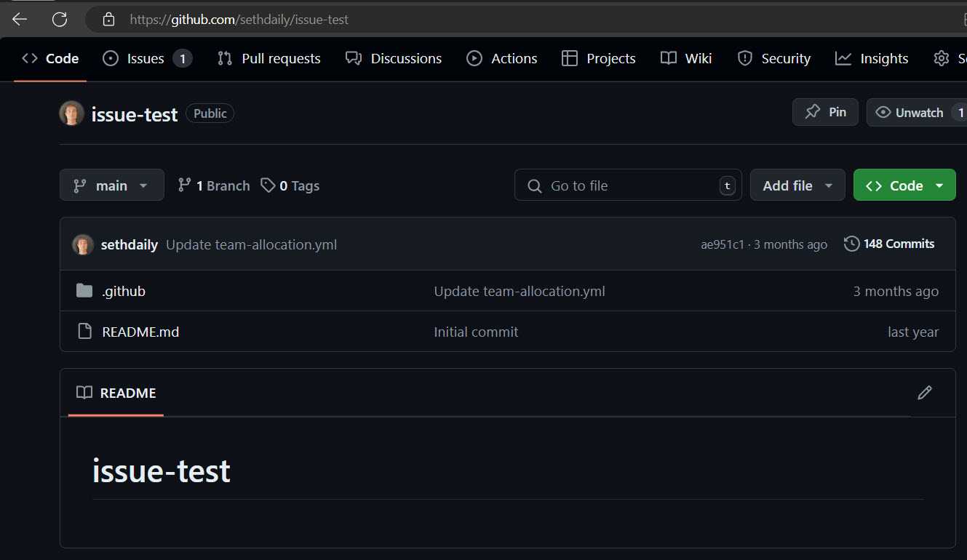
Task: Click the README.md file icon
Action: click(84, 332)
